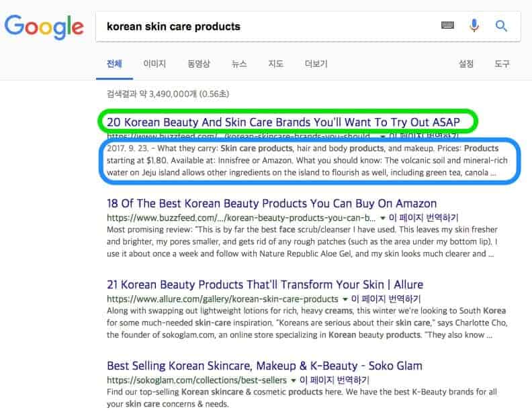The height and width of the screenshot is (420, 532).
Task: Switch to the 동영상 tab
Action: [x=199, y=64]
